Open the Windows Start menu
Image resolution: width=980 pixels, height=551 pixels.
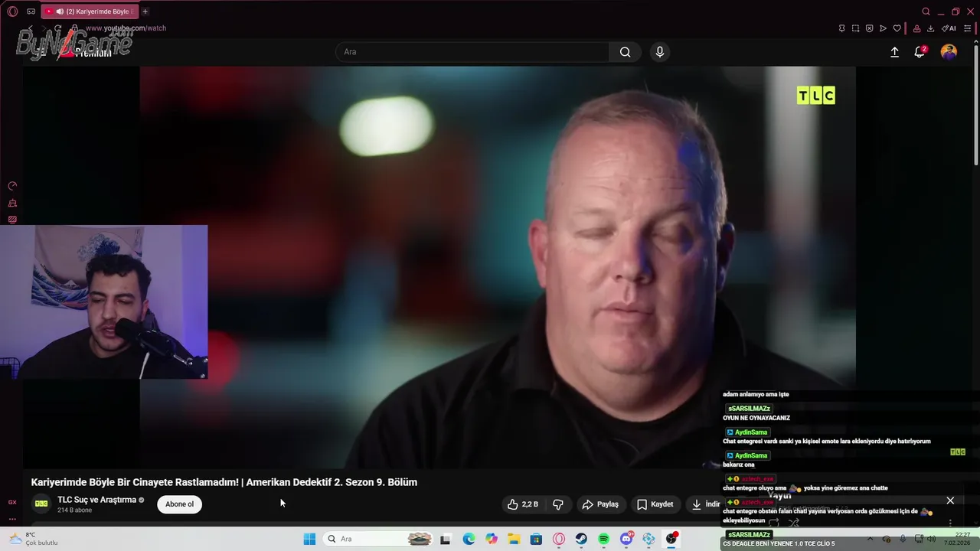[309, 539]
